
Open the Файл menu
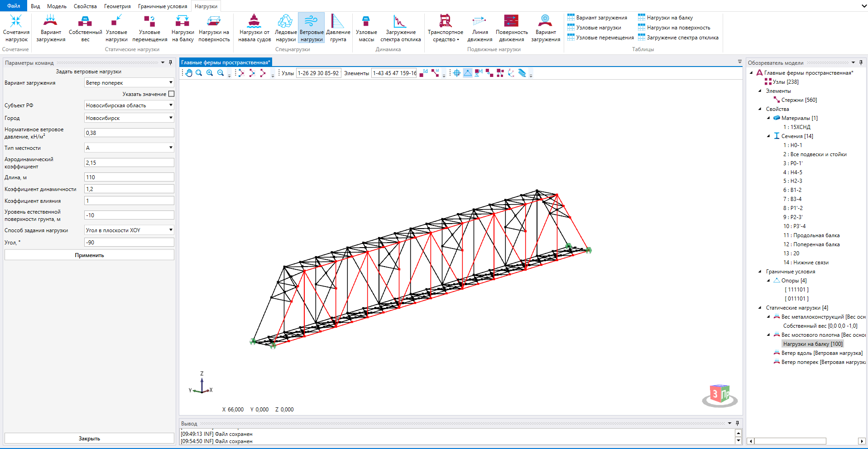14,6
